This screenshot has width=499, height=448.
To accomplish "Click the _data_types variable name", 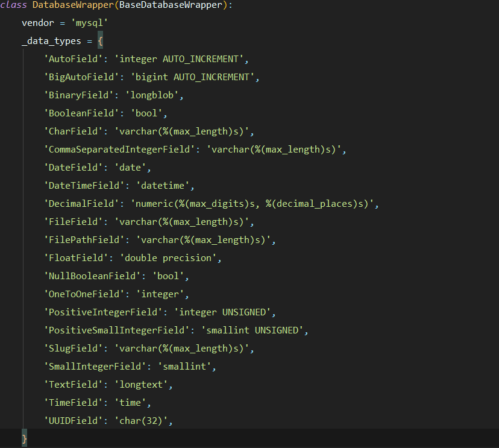I will click(51, 41).
